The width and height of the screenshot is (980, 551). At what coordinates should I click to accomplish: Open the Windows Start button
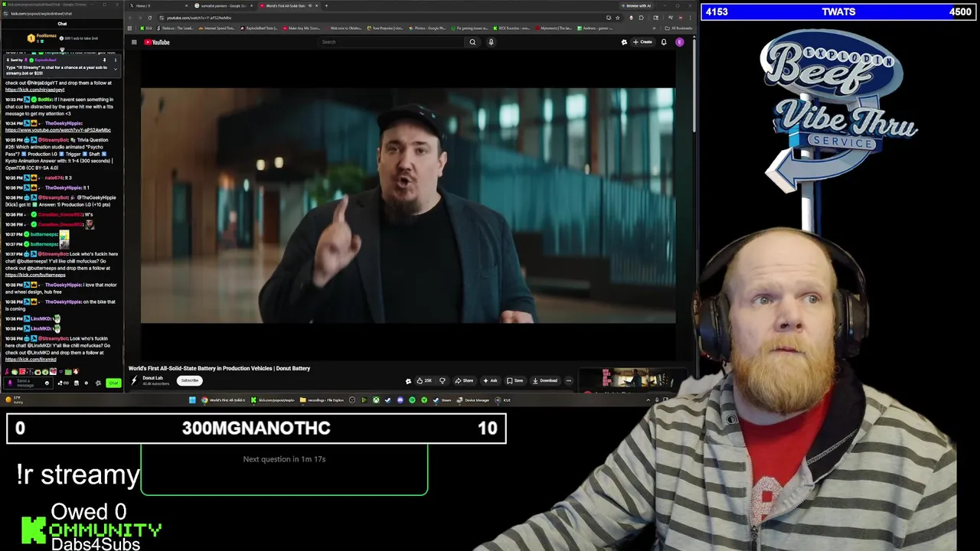coord(192,400)
